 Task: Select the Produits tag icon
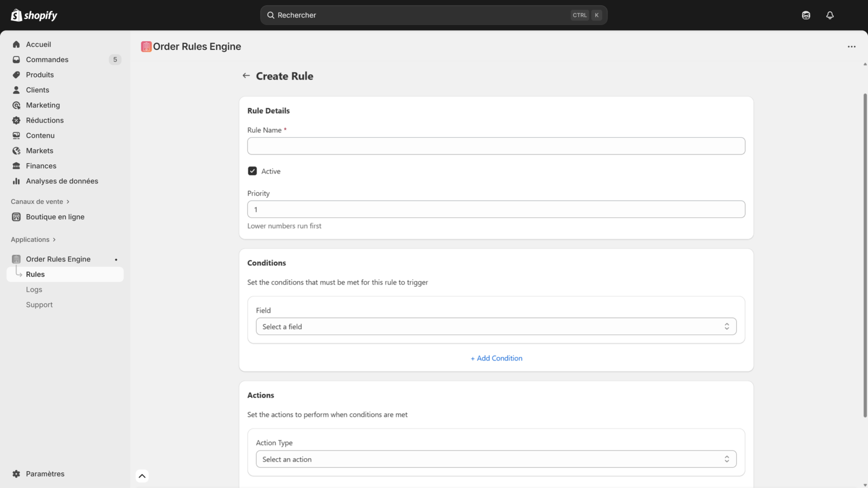pos(17,74)
